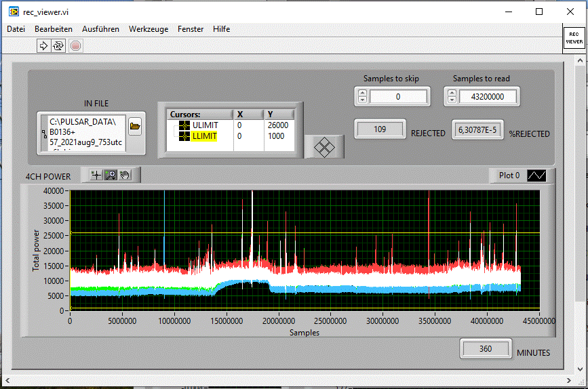Minimize the rec_viewer.vi window
588x389 pixels.
(x=509, y=12)
